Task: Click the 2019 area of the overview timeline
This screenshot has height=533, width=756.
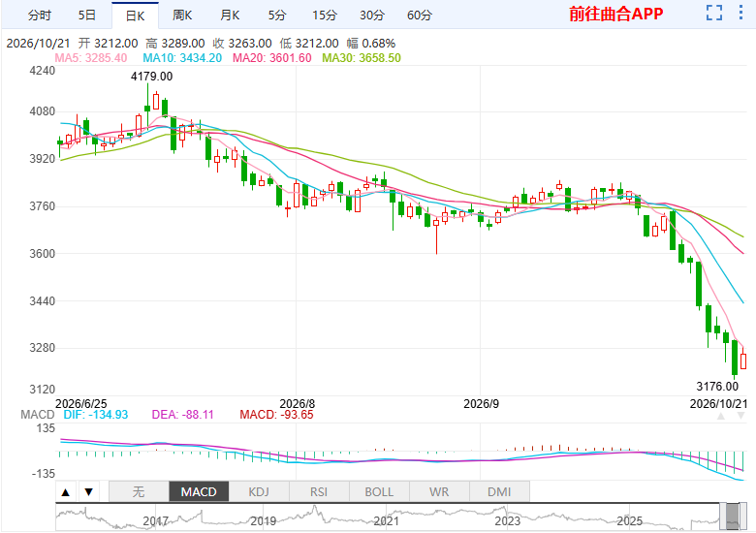Action: pyautogui.click(x=264, y=521)
